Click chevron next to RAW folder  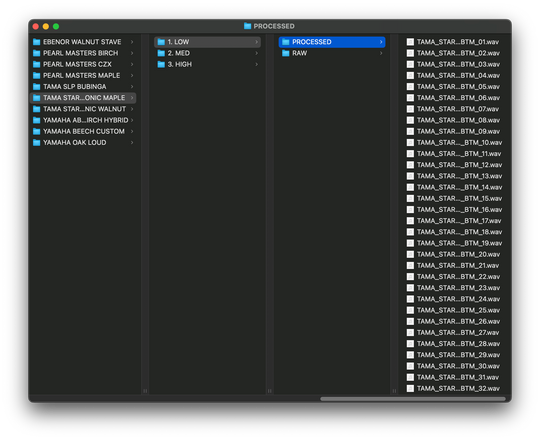click(381, 53)
